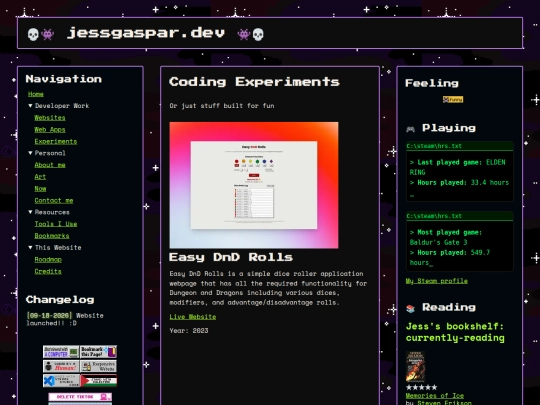This screenshot has height=405, width=540.
Task: Click the right skull emoji in header
Action: click(258, 34)
